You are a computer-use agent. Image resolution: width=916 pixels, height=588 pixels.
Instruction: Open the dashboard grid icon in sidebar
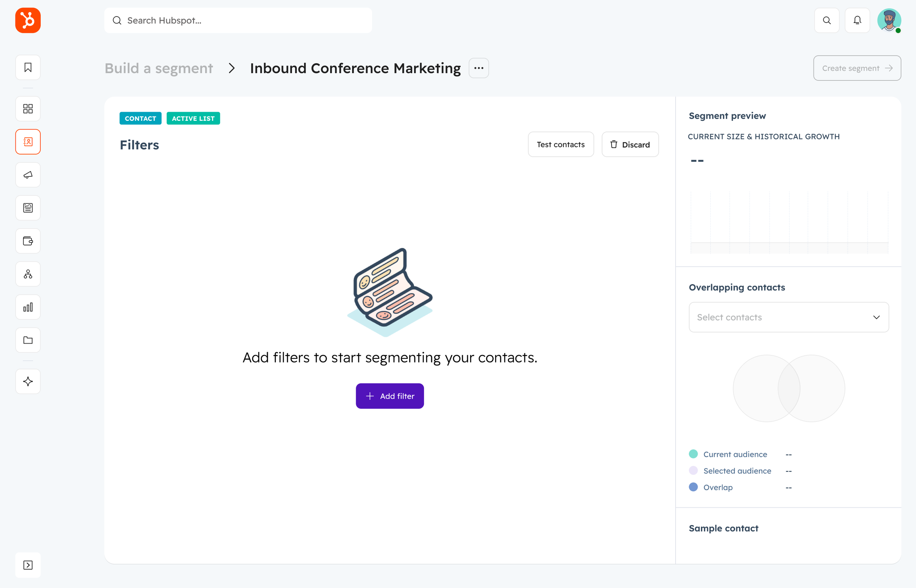28,109
